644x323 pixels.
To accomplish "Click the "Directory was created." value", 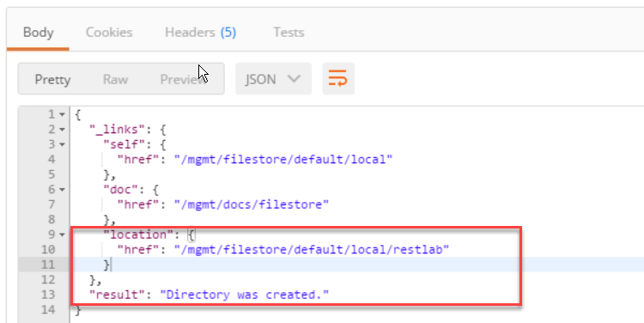I will click(245, 295).
